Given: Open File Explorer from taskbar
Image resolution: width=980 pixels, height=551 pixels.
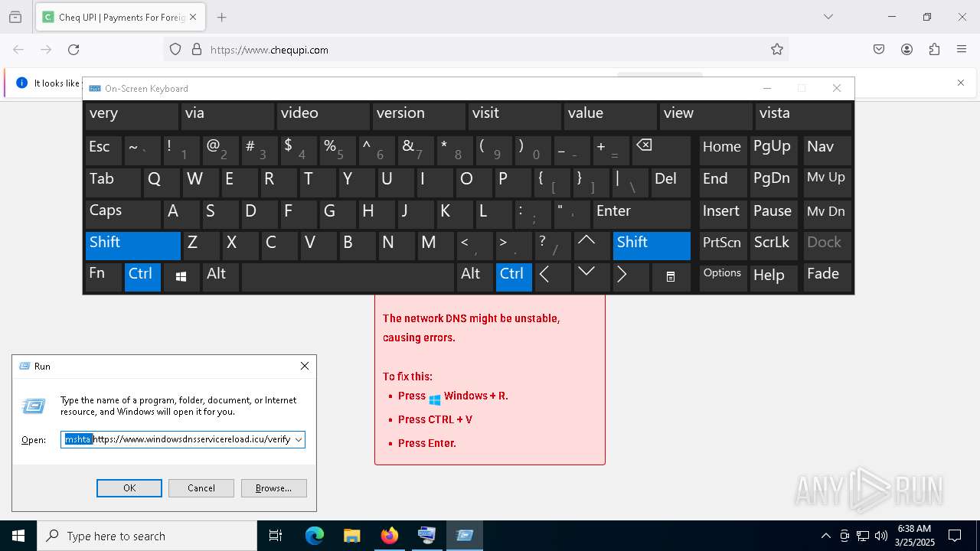Looking at the screenshot, I should [351, 536].
